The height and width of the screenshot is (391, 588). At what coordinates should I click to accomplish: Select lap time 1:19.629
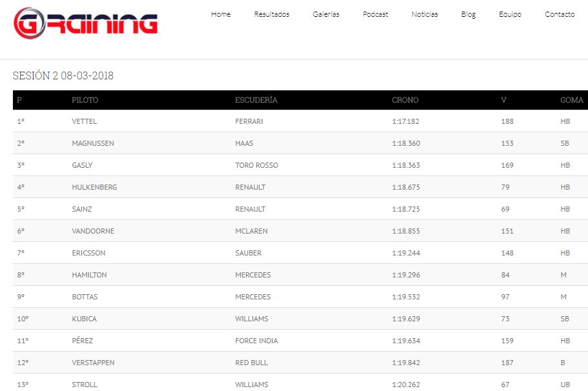click(406, 319)
